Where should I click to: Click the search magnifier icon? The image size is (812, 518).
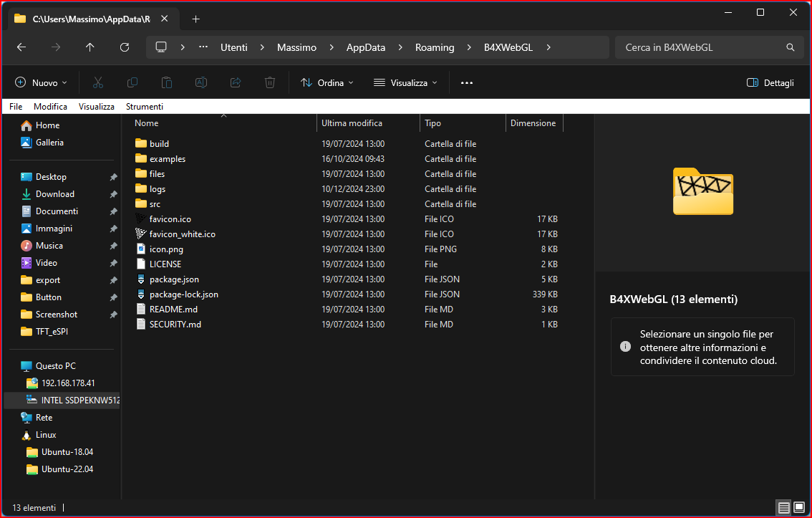click(791, 47)
